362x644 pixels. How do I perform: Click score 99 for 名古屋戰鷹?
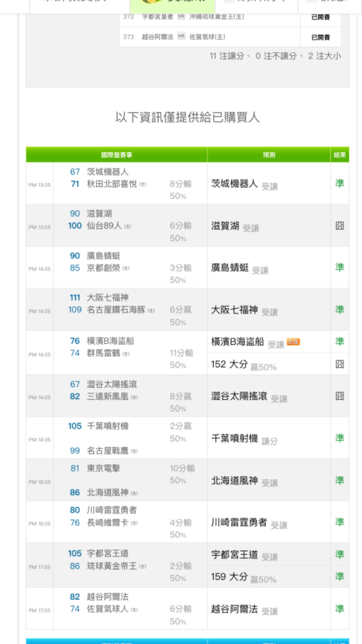tap(75, 451)
